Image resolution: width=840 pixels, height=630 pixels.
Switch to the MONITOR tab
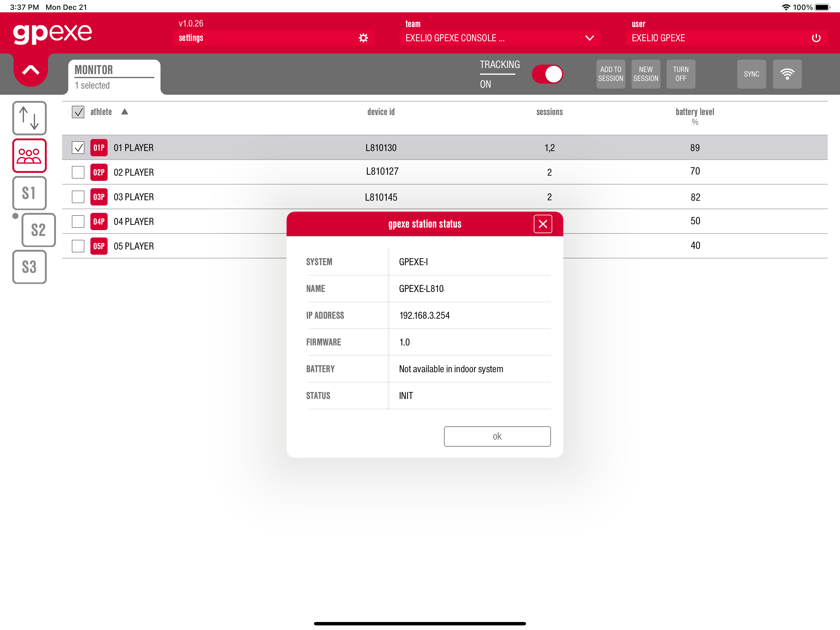click(x=114, y=77)
